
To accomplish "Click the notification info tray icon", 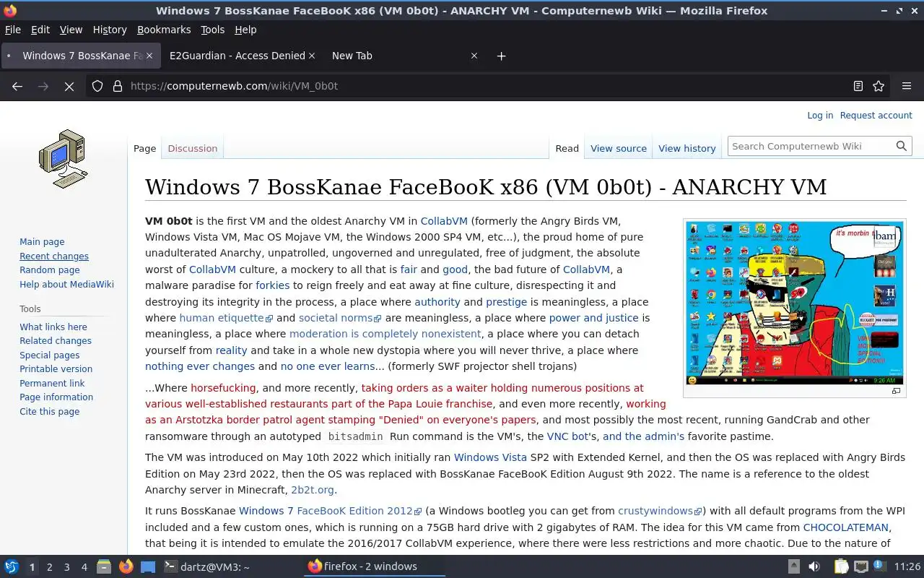I will pos(880,566).
